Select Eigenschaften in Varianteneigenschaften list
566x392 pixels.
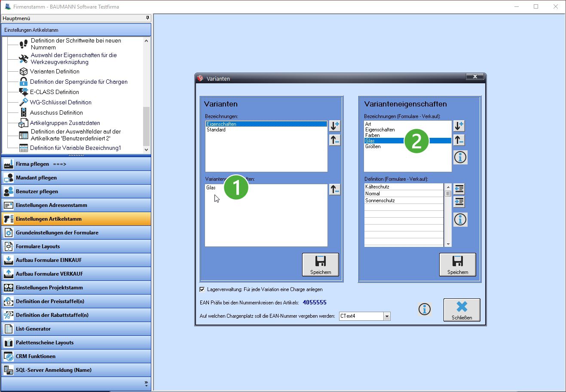point(407,130)
